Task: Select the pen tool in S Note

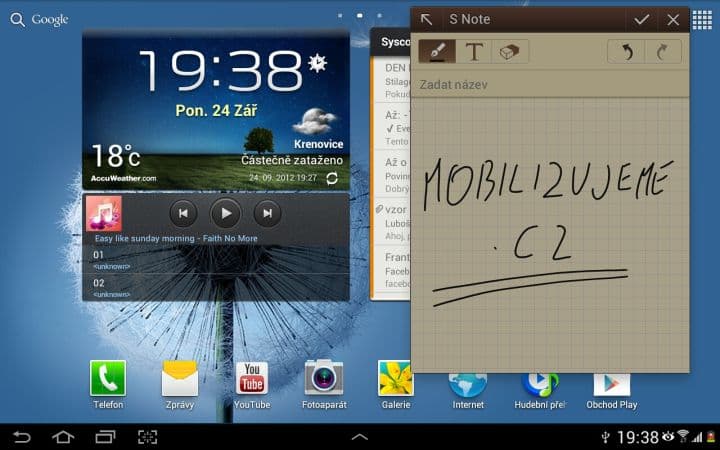Action: pos(437,52)
